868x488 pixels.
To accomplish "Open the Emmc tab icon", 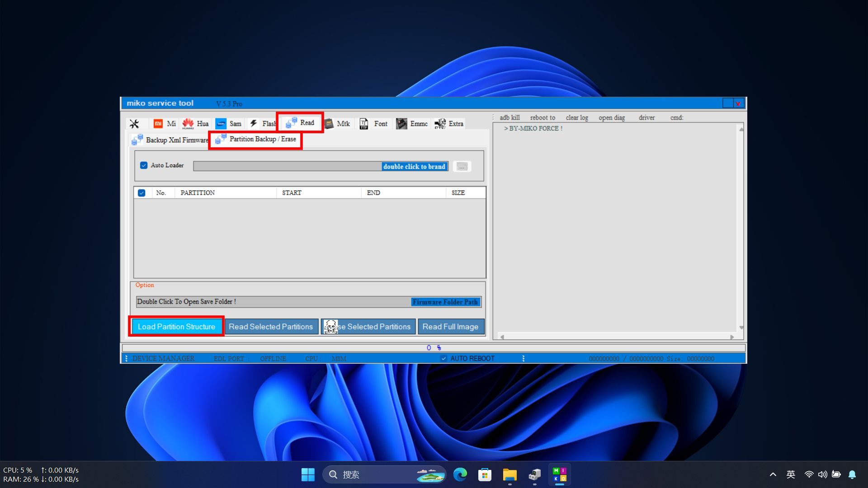I will click(401, 124).
